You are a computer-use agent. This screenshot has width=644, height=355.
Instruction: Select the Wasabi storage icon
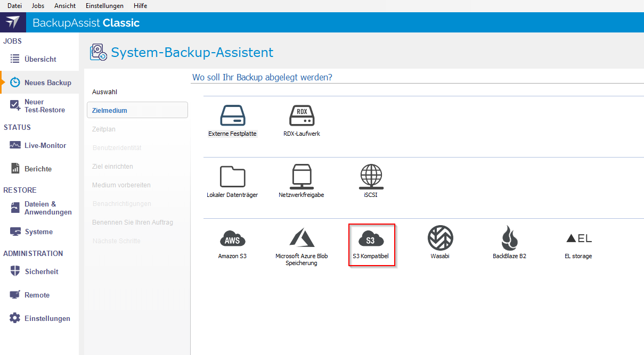point(440,238)
